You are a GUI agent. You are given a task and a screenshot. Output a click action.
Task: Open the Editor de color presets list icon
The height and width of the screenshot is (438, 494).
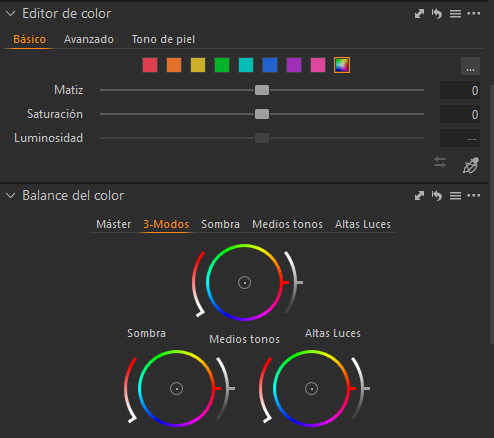(455, 14)
